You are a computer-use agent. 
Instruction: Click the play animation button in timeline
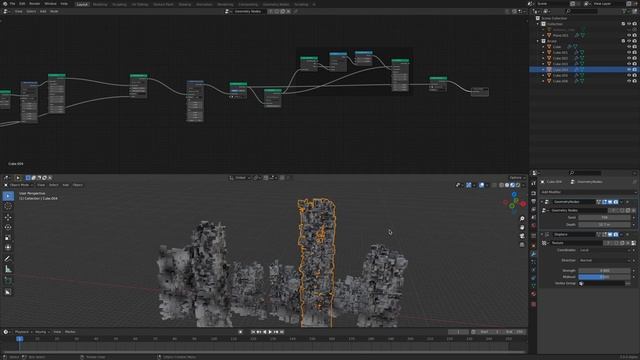coord(270,332)
